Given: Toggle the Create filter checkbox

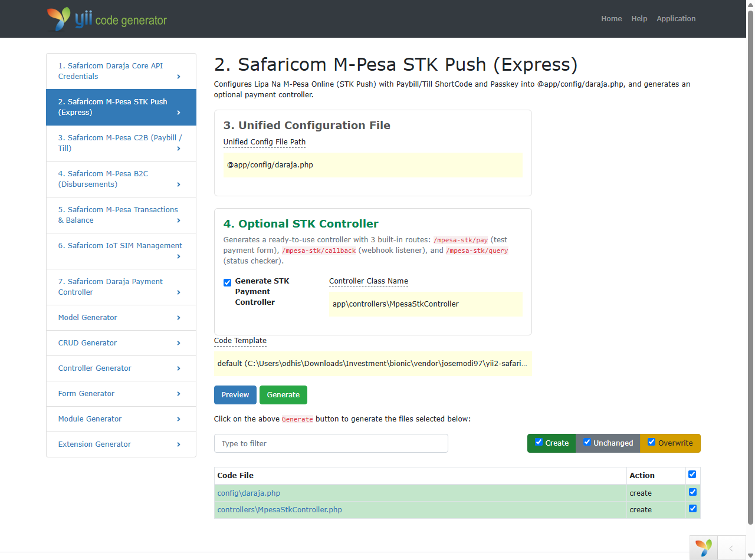Looking at the screenshot, I should (x=539, y=442).
